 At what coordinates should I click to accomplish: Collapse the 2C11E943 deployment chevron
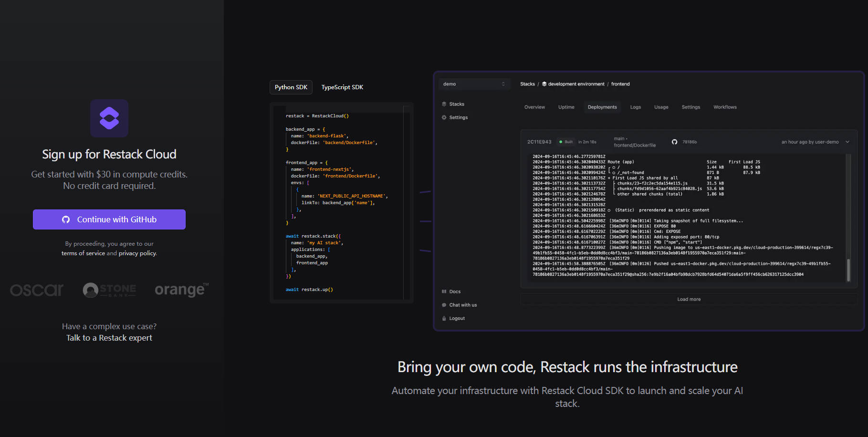tap(847, 142)
